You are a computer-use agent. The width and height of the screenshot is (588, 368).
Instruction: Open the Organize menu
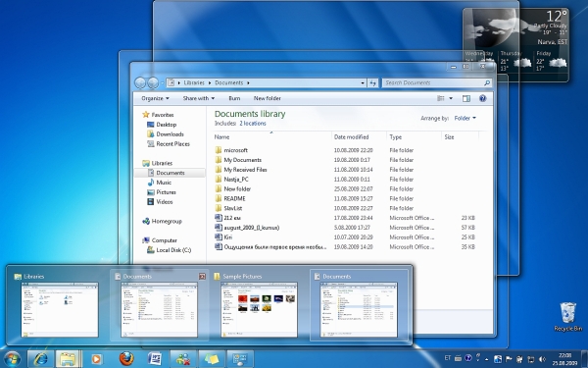155,98
